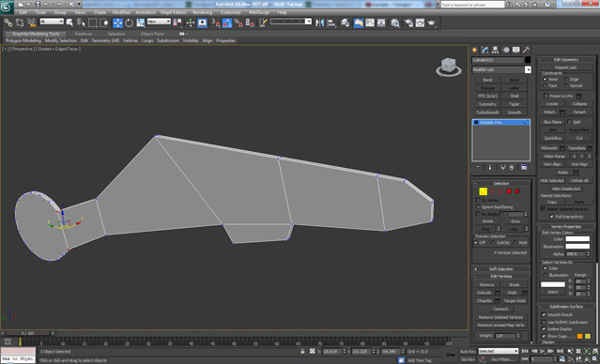
Task: Select the Edge constraint radio button
Action: 566,79
